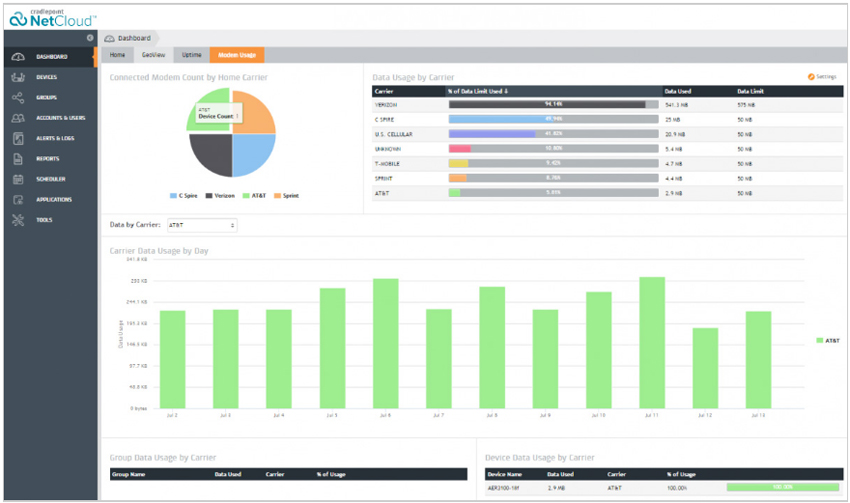The height and width of the screenshot is (503, 850).
Task: Open the Uptime tab
Action: click(191, 55)
